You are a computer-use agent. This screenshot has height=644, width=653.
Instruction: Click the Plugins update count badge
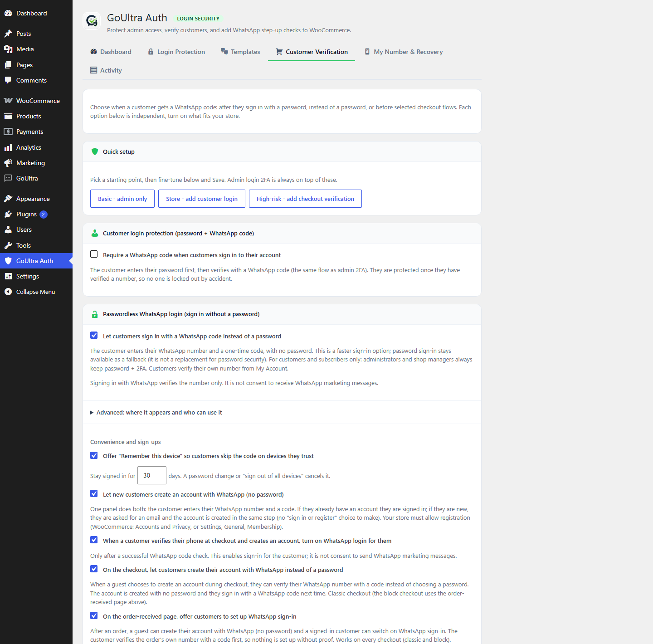pos(44,215)
